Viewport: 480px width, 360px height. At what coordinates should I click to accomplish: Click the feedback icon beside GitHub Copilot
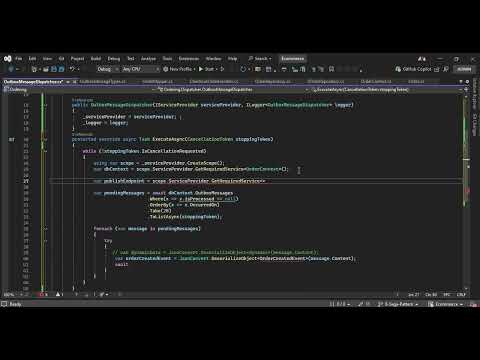click(437, 69)
